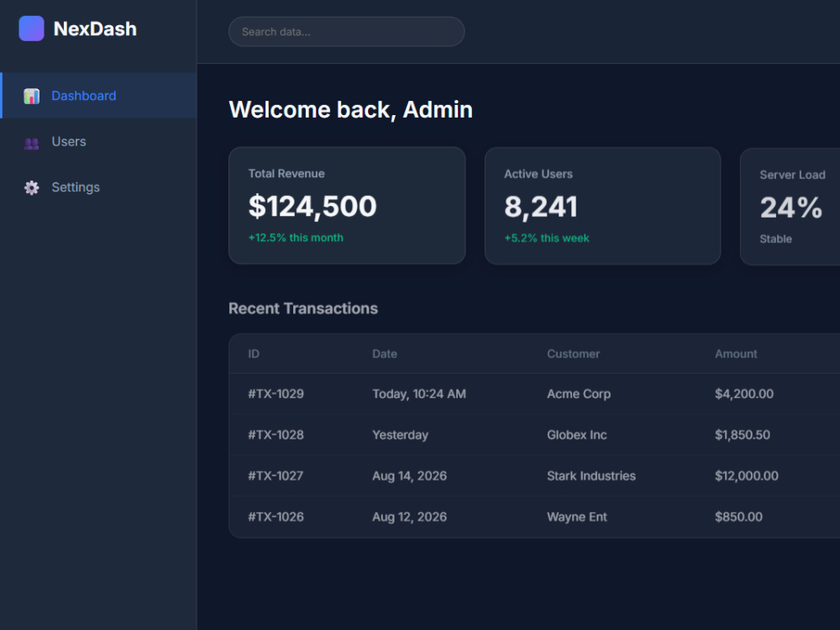The width and height of the screenshot is (840, 630).
Task: Click the Welcome back, Admin heading
Action: coord(350,110)
